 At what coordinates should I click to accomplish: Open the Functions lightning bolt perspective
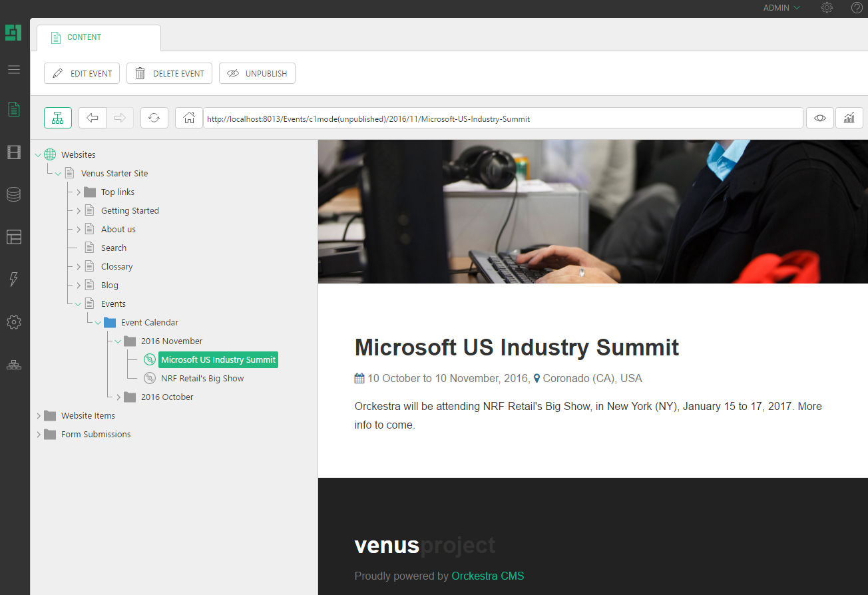[14, 280]
